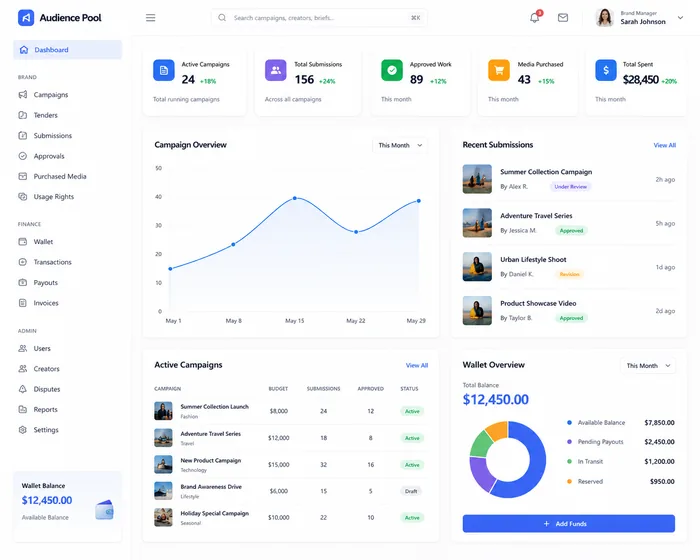The image size is (700, 560).
Task: Click the May 15 chart data point
Action: pyautogui.click(x=295, y=198)
